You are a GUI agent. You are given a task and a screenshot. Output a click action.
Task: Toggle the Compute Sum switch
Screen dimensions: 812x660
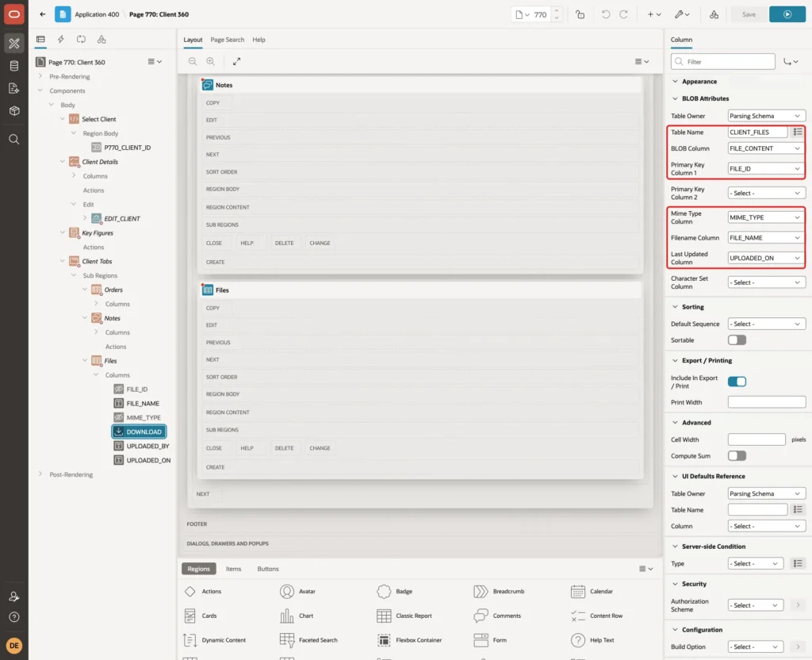tap(737, 456)
